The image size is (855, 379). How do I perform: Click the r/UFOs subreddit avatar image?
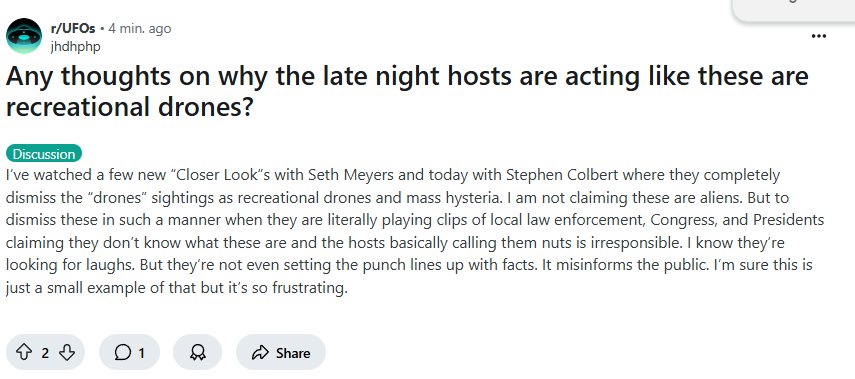coord(24,36)
